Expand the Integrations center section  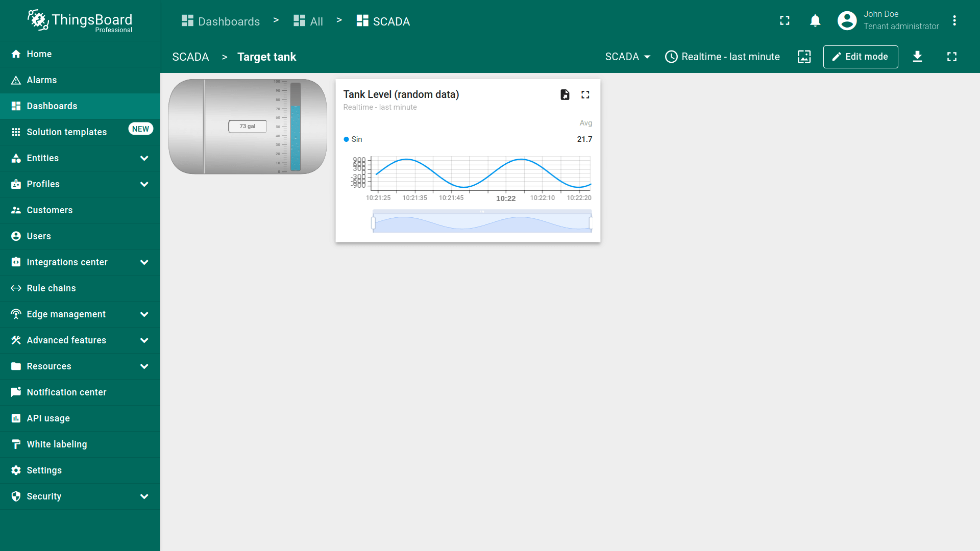144,262
